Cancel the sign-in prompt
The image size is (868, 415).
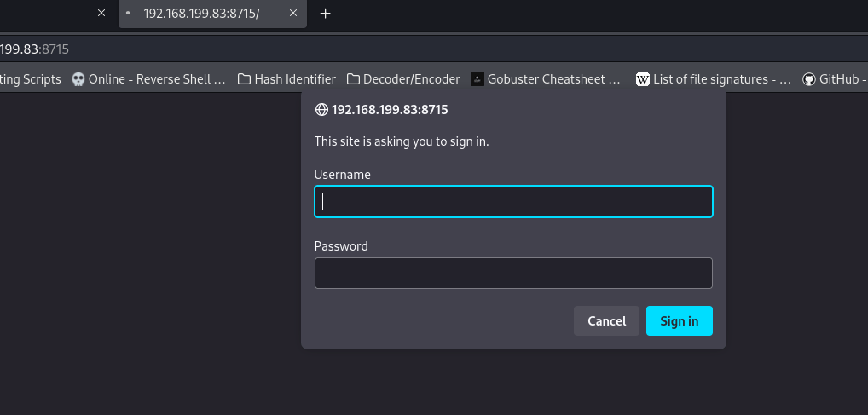pyautogui.click(x=606, y=321)
